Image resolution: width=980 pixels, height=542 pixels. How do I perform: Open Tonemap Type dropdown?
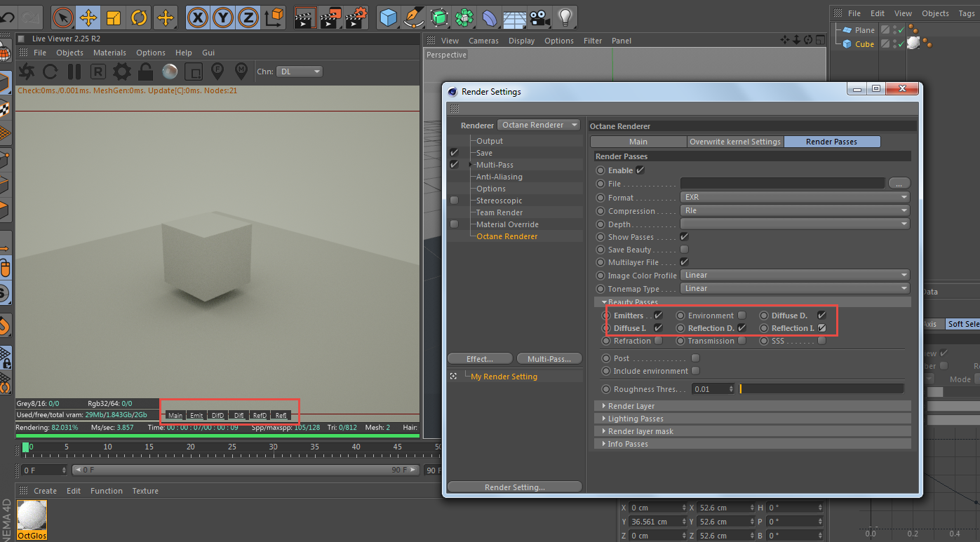pos(795,288)
